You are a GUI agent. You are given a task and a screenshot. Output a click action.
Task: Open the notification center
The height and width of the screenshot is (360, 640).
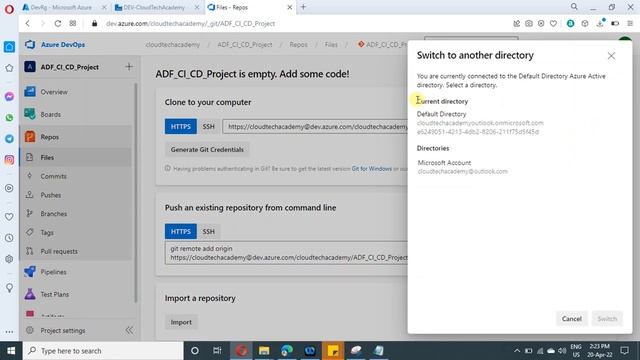pos(624,351)
